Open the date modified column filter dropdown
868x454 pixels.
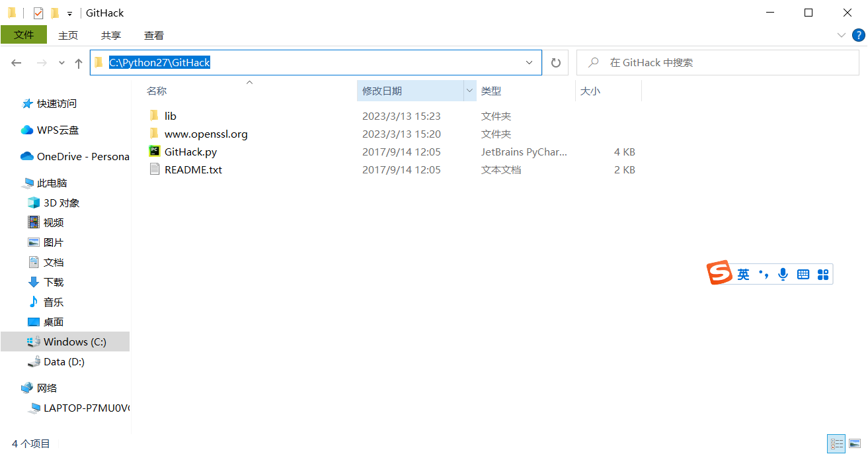point(469,91)
